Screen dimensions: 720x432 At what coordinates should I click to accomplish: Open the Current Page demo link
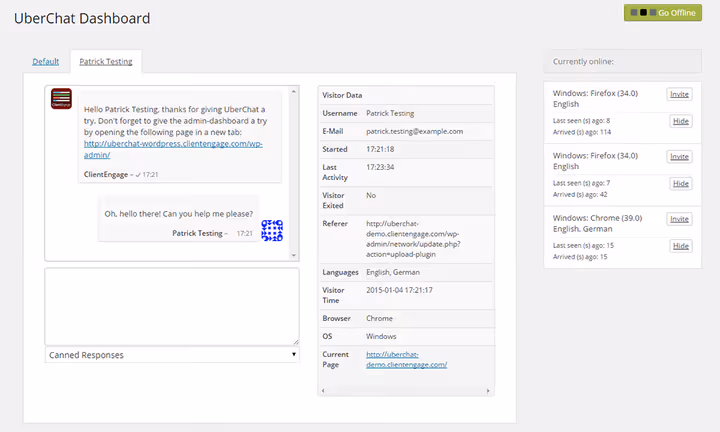point(406,359)
